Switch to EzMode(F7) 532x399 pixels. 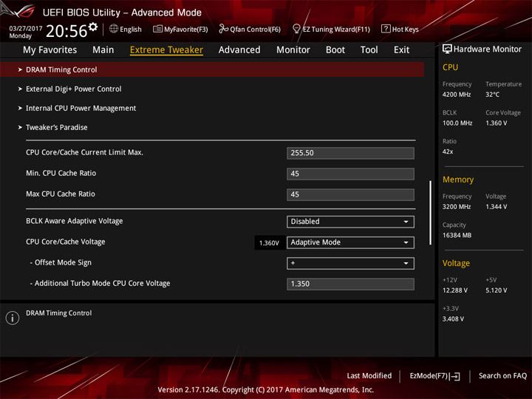(434, 376)
